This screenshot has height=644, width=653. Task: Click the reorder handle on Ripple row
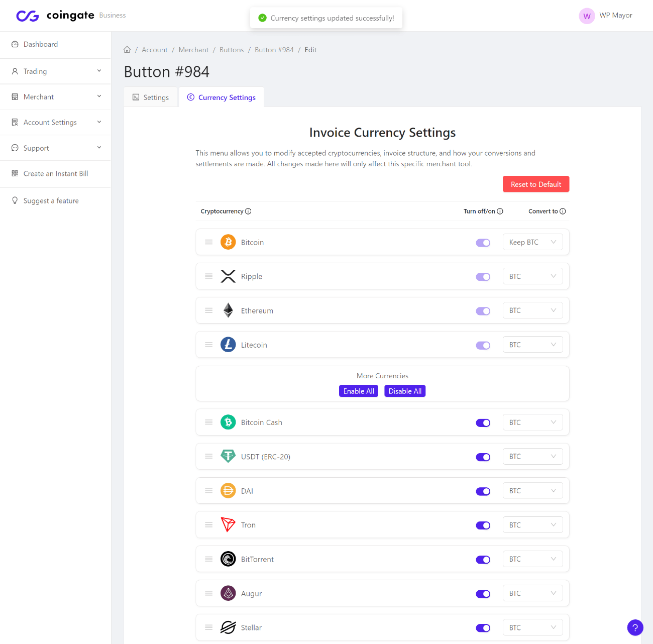(208, 276)
